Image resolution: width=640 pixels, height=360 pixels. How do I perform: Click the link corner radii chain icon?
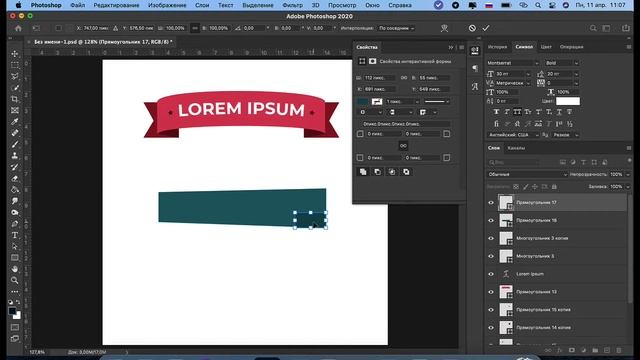click(x=403, y=146)
